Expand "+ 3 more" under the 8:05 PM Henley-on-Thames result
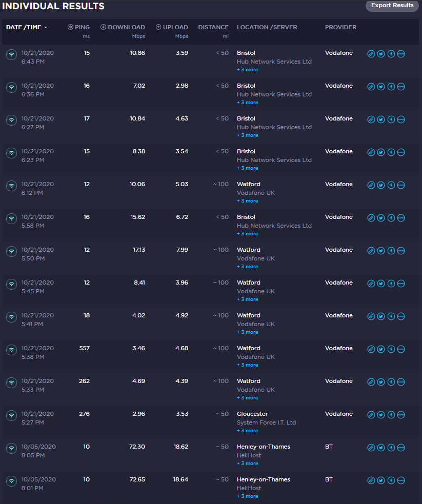The height and width of the screenshot is (504, 422). [247, 463]
